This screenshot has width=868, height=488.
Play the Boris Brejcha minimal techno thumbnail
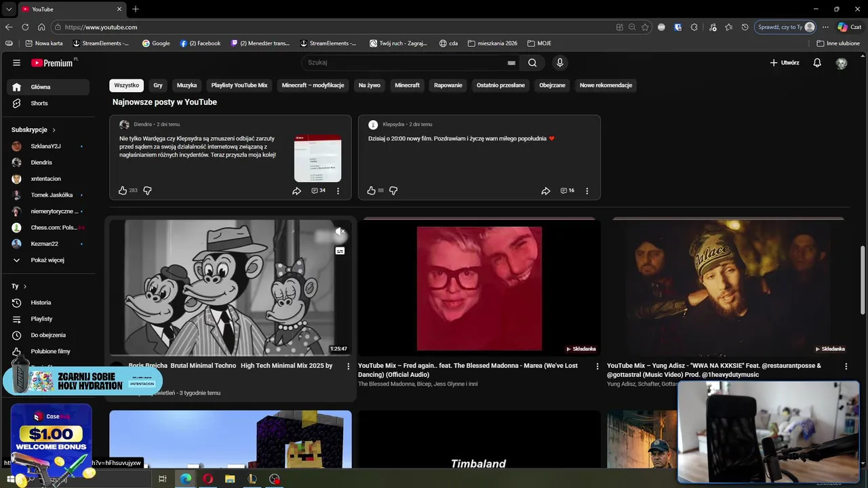(231, 287)
